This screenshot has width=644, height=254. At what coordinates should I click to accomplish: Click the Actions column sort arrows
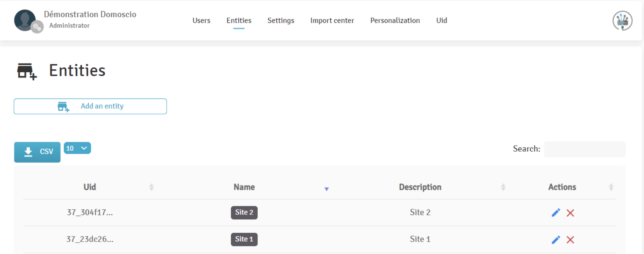[x=611, y=187]
